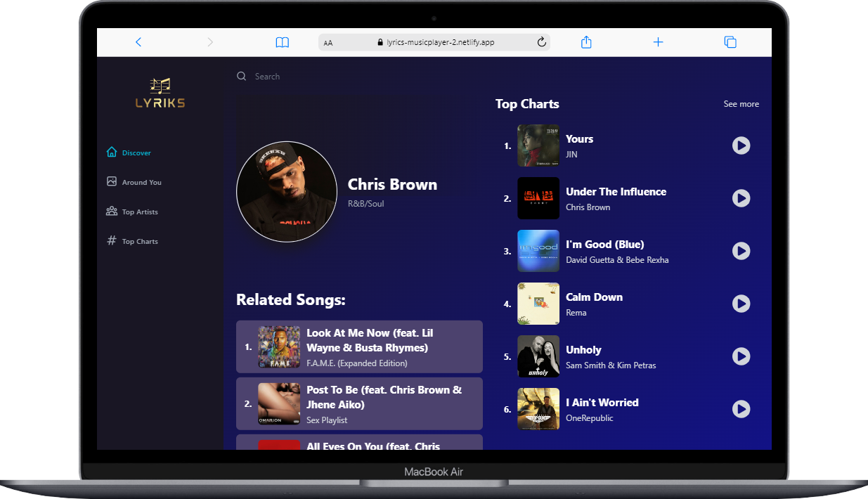Screen dimensions: 868x499
Task: Click the Top Artists people icon
Action: tap(112, 211)
